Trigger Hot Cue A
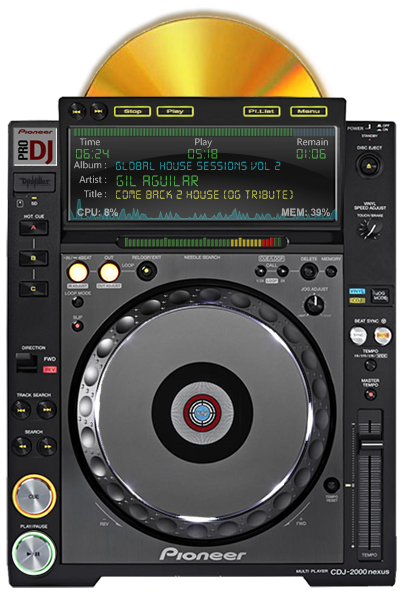This screenshot has width=404, height=594. pos(34,228)
